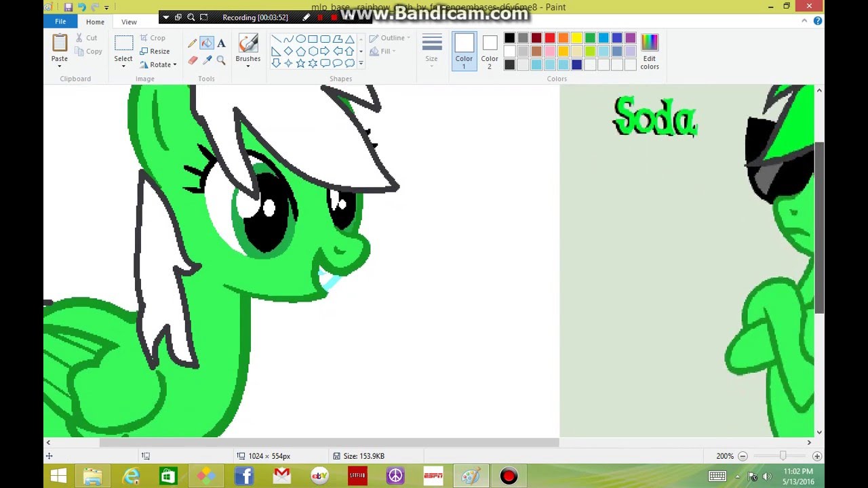
Task: Click the Cut scissors icon
Action: (x=79, y=38)
